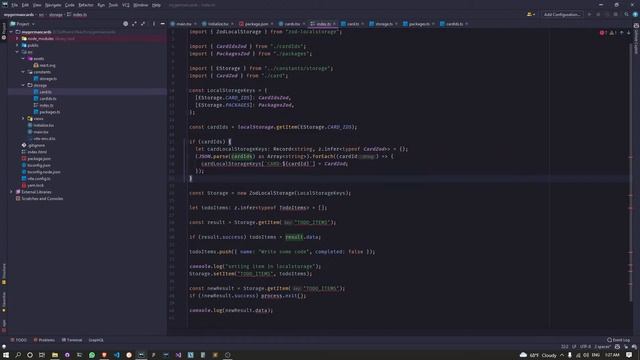Open File Explorer from taskbar
The height and width of the screenshot is (360, 640).
[x=55, y=355]
